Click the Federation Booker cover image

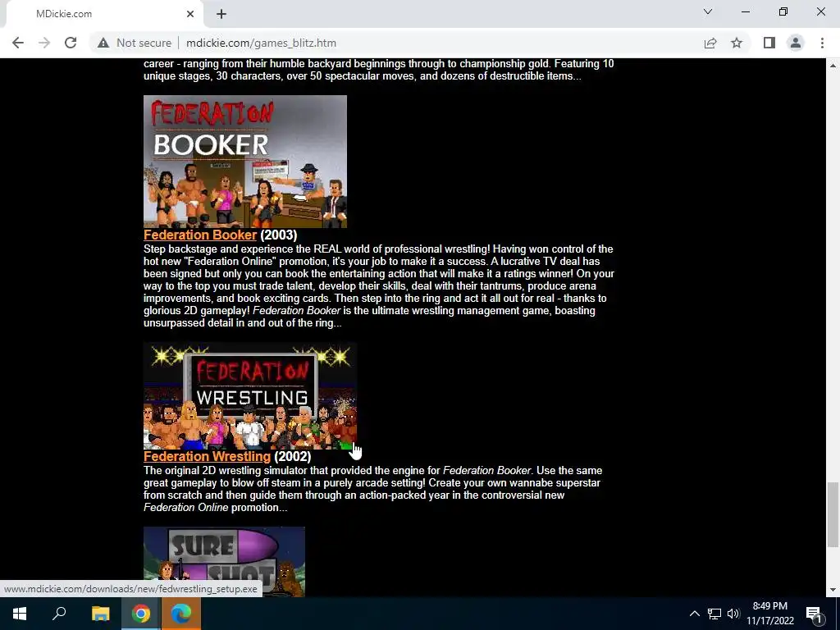(244, 162)
